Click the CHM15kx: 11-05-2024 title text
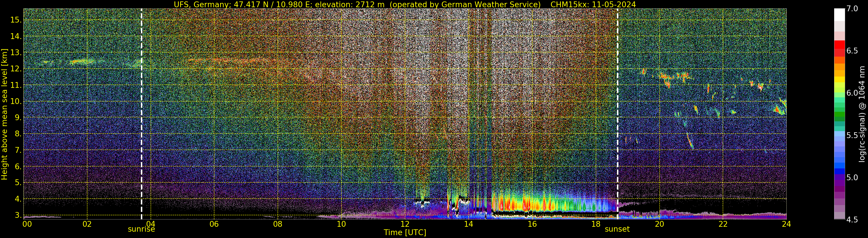The width and height of the screenshot is (868, 238). coord(593,4)
